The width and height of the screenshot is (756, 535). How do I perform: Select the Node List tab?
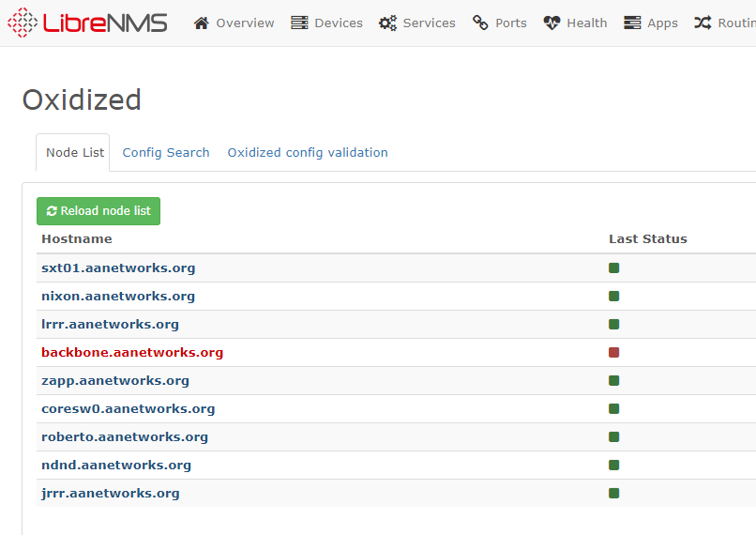coord(73,152)
